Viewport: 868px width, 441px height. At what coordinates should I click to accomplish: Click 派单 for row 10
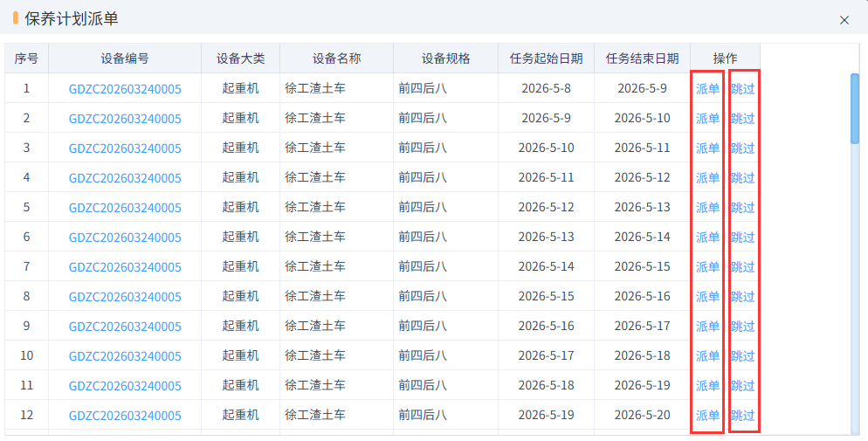click(x=707, y=355)
